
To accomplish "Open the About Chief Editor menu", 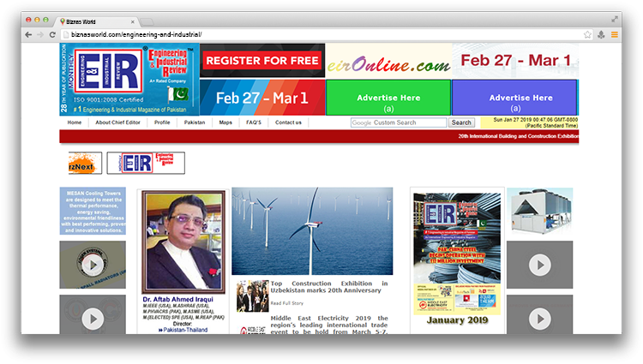I will [119, 122].
